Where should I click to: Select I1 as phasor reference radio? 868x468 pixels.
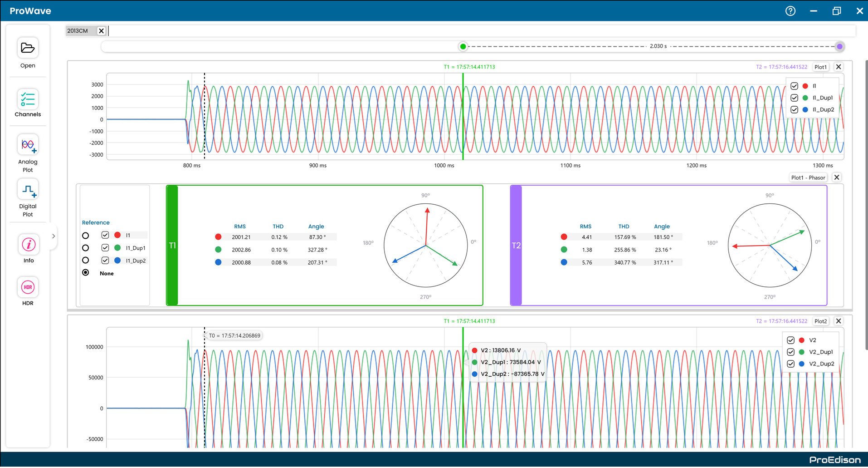(x=85, y=236)
